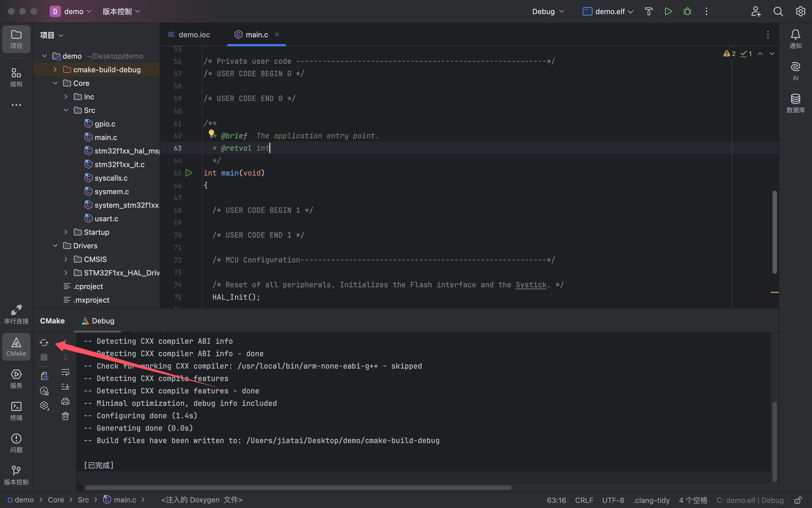Expand the Inc folder

[66, 97]
